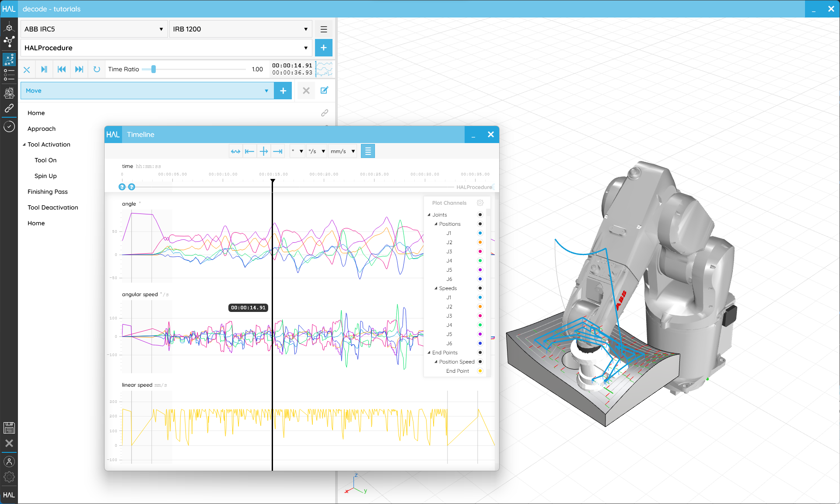Skip to next simulation step
The width and height of the screenshot is (840, 504).
coord(79,70)
